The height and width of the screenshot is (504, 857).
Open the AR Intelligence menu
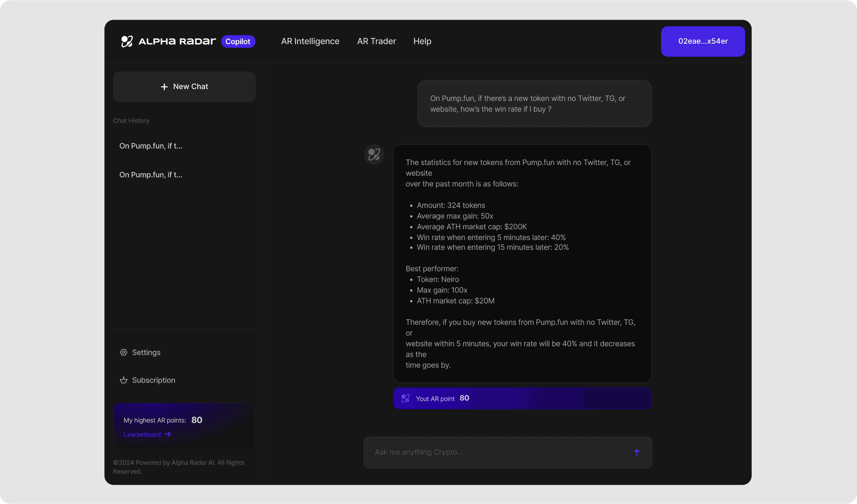310,41
